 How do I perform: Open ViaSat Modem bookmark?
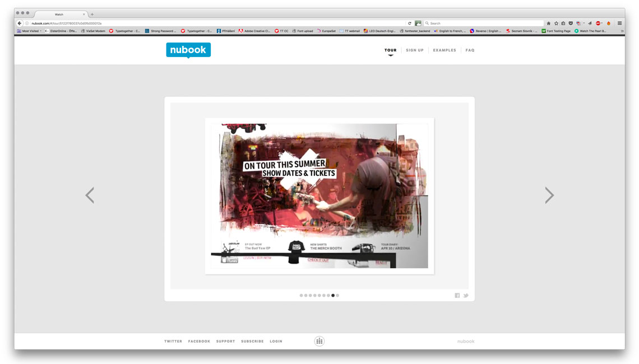pyautogui.click(x=93, y=31)
